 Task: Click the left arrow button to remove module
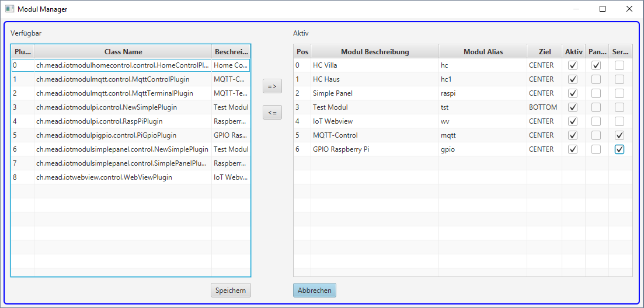click(272, 113)
